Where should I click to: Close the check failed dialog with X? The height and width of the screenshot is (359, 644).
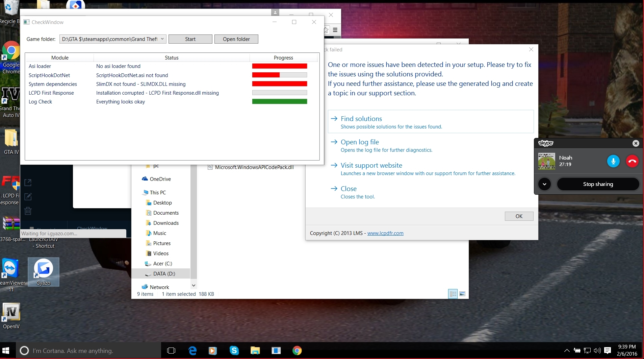[531, 49]
